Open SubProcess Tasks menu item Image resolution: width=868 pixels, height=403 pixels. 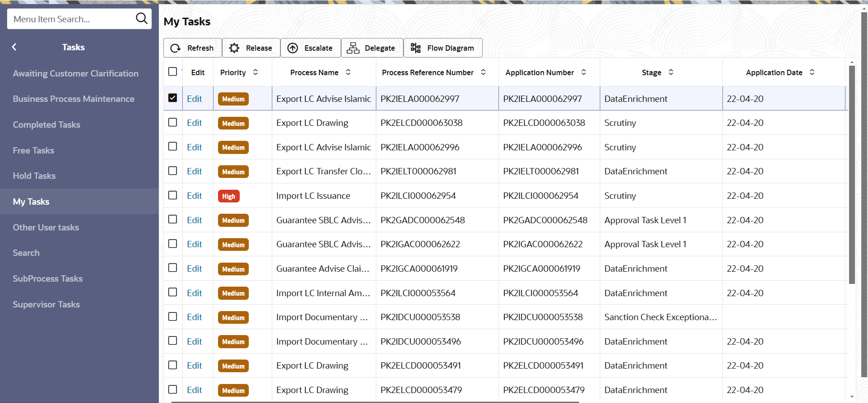click(47, 278)
